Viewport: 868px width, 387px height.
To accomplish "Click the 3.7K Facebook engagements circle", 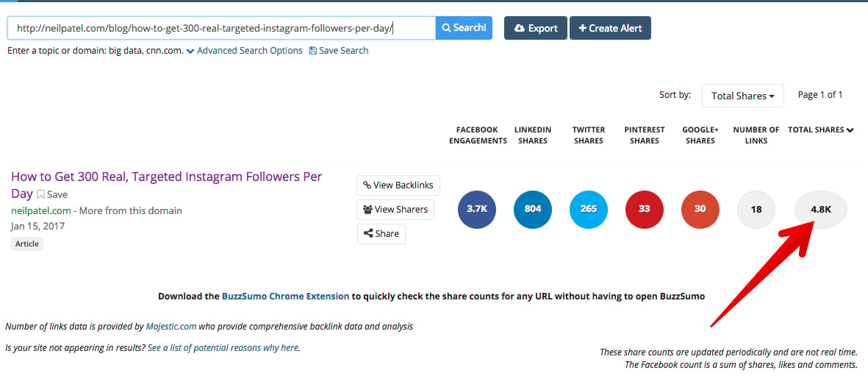I will [x=476, y=209].
